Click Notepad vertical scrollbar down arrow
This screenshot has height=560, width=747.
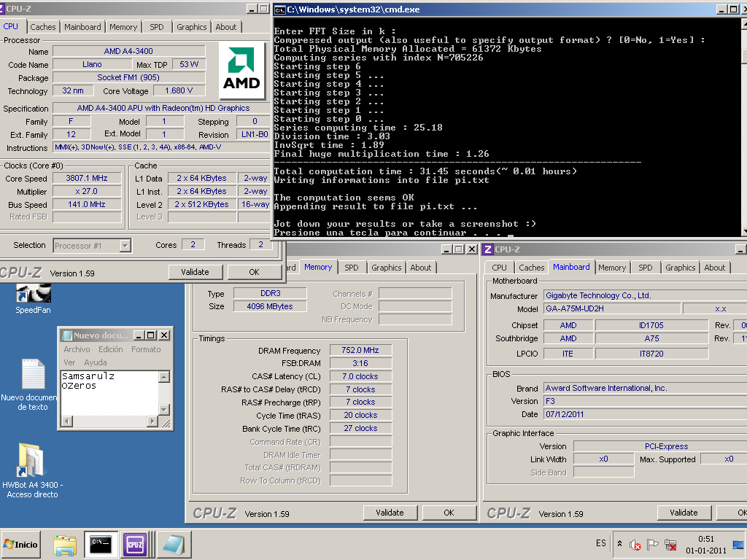(x=164, y=410)
